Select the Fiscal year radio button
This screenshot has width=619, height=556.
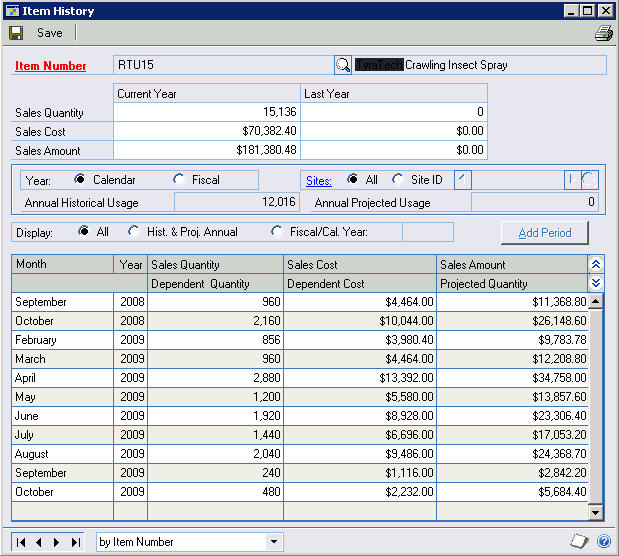click(178, 179)
